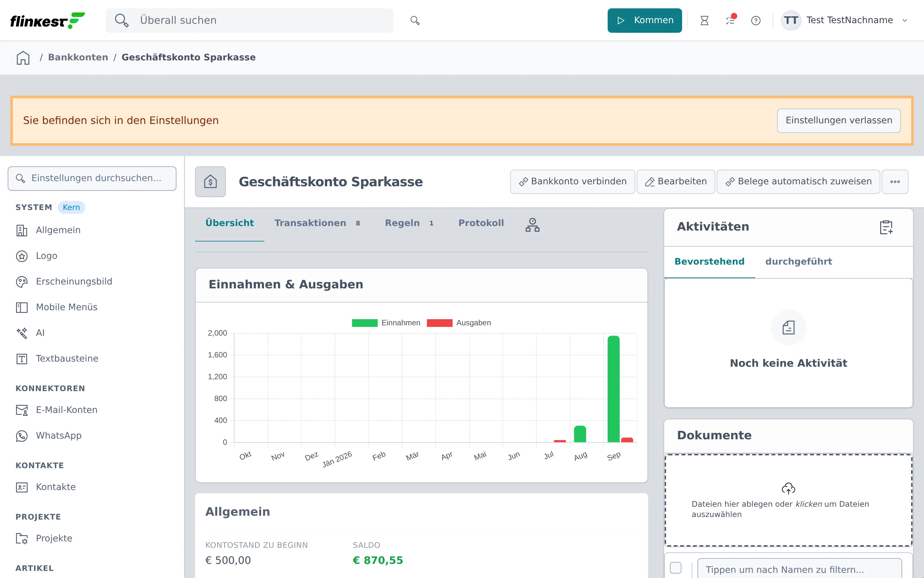Click the magnifier icon inside the global search bar
This screenshot has height=578, width=924.
point(121,20)
